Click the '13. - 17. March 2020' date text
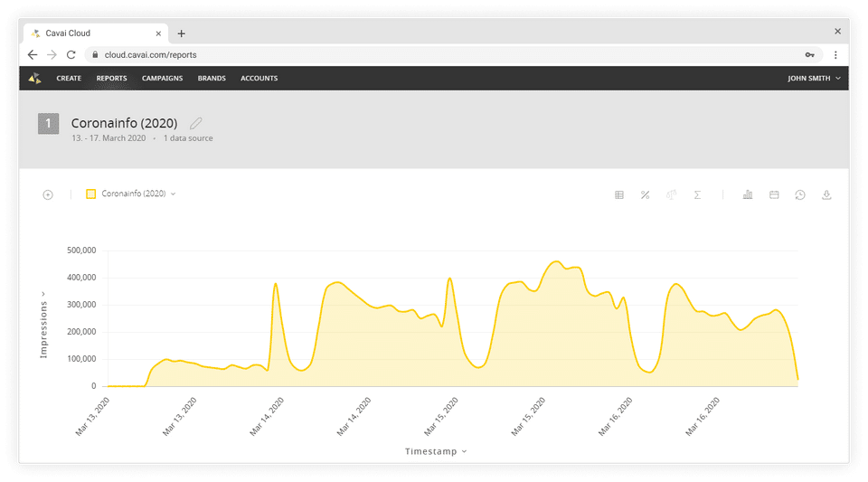This screenshot has width=868, height=482. (108, 138)
